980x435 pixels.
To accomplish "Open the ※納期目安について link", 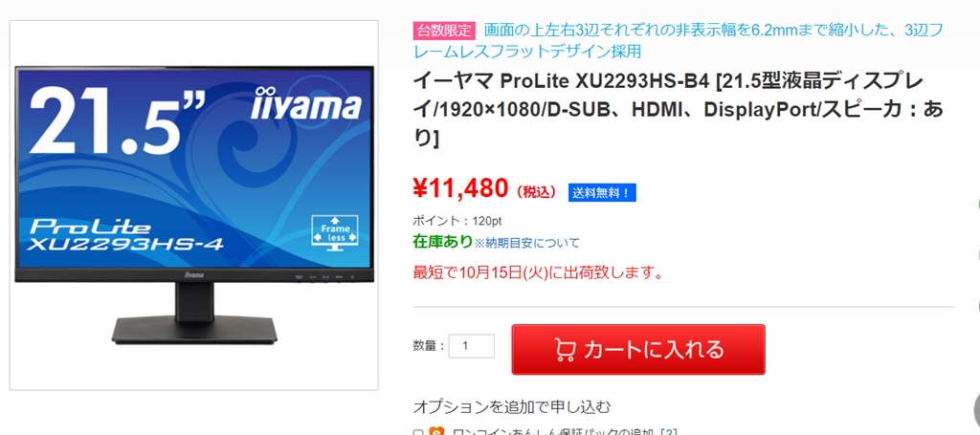I will 526,243.
